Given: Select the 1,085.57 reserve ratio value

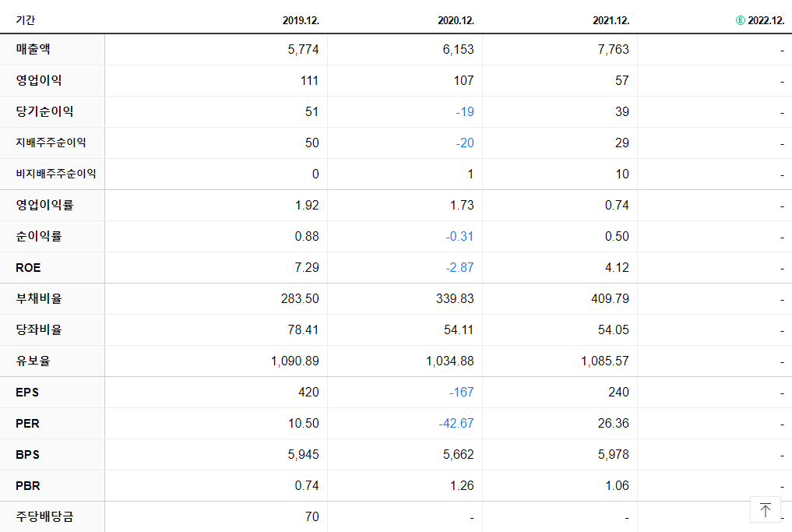Looking at the screenshot, I should point(605,361).
